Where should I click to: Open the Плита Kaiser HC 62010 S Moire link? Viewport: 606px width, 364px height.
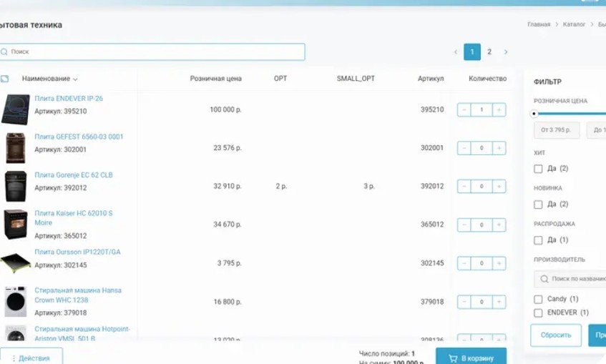[x=74, y=218]
